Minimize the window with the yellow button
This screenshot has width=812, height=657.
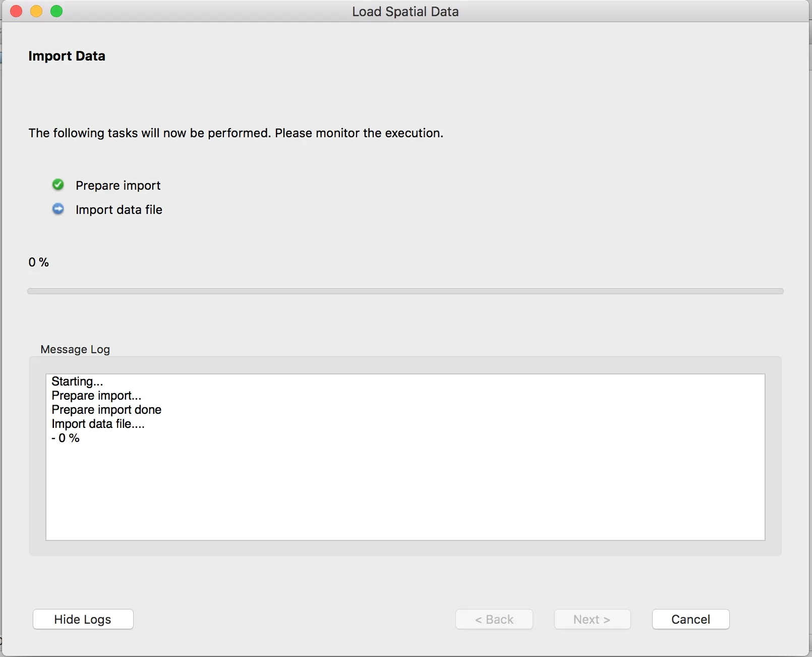click(x=36, y=11)
